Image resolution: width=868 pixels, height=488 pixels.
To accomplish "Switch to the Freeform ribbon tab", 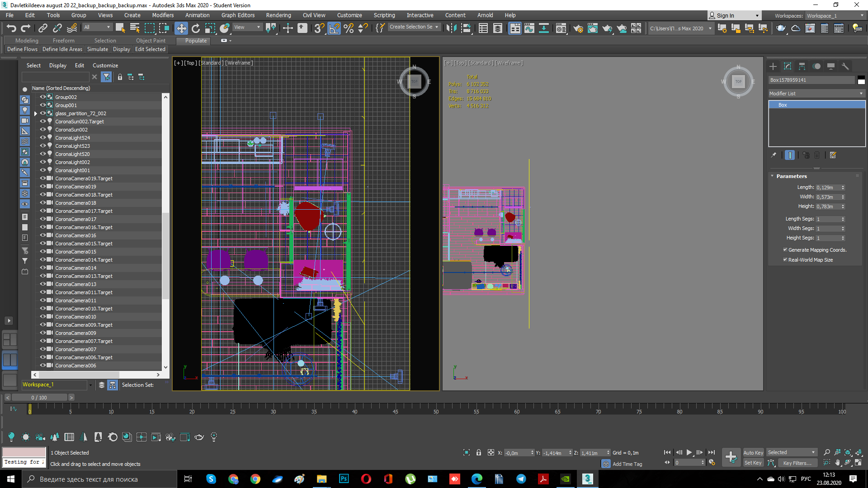I will click(x=63, y=41).
